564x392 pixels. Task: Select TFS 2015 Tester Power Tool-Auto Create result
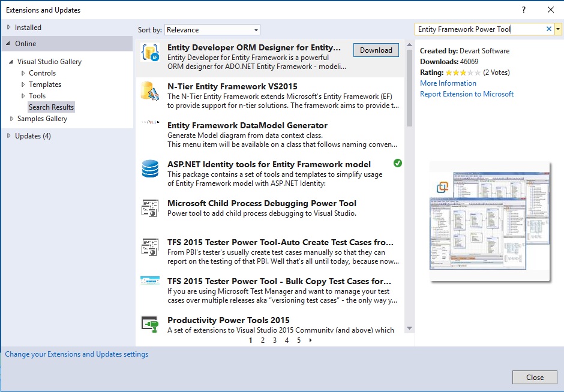point(270,252)
